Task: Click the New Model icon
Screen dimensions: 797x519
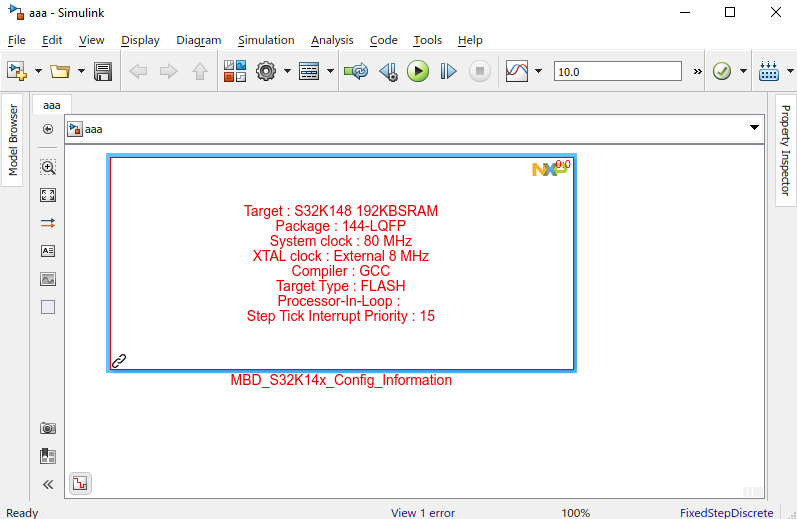Action: tap(17, 71)
